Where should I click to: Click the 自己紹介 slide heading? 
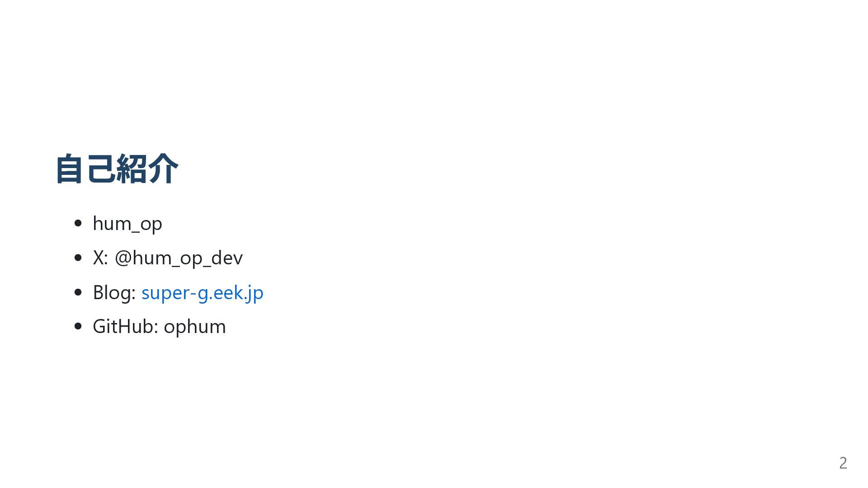(x=117, y=169)
